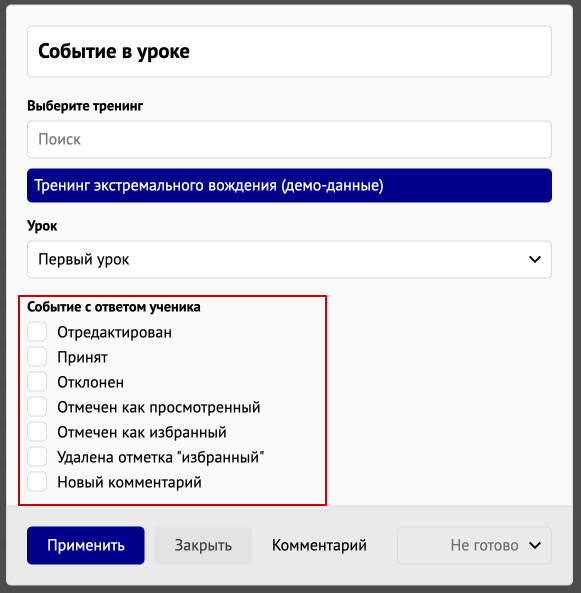Image resolution: width=581 pixels, height=593 pixels.
Task: Focus the "Поиск" training search field
Action: click(x=289, y=140)
